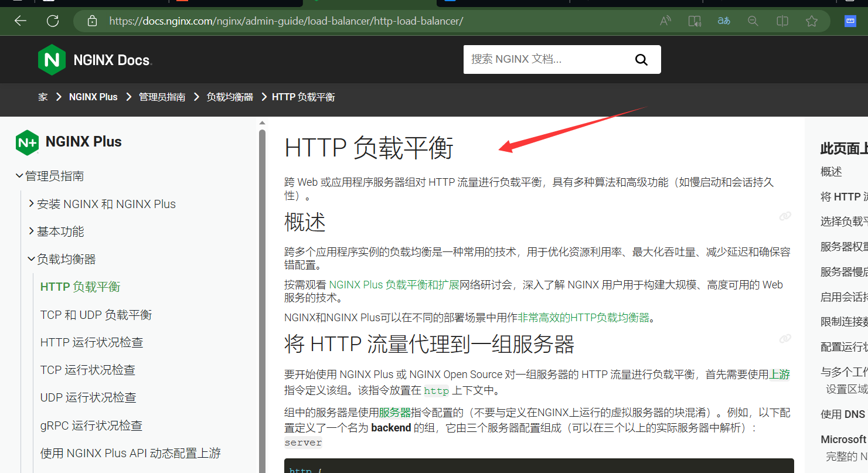
Task: Follow the 非常高效的HTTP负载均衡器 link
Action: 583,318
